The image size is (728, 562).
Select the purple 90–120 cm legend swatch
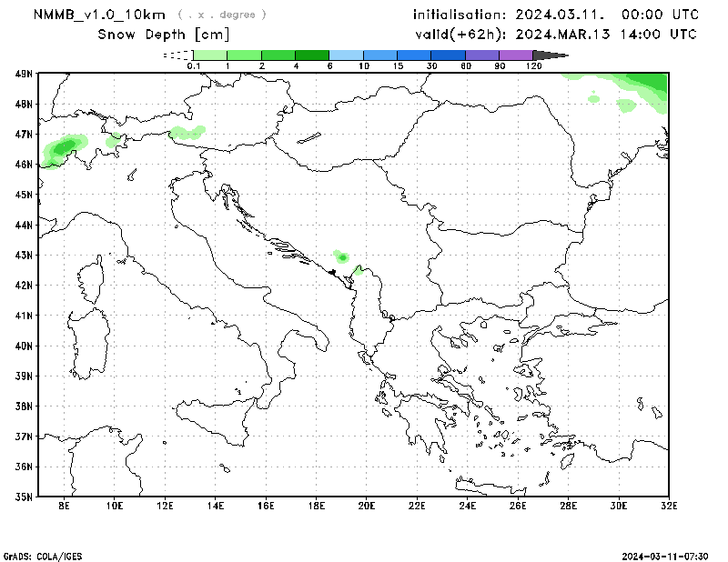coord(516,55)
